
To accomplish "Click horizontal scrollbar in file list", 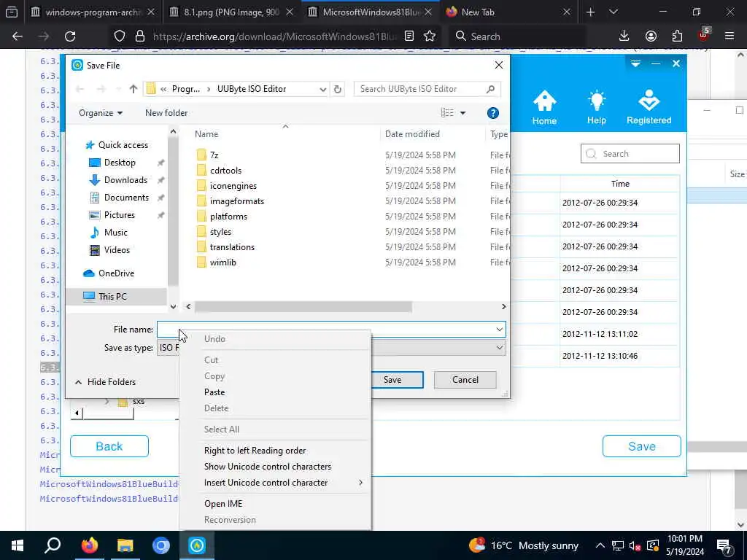I will 303,307.
